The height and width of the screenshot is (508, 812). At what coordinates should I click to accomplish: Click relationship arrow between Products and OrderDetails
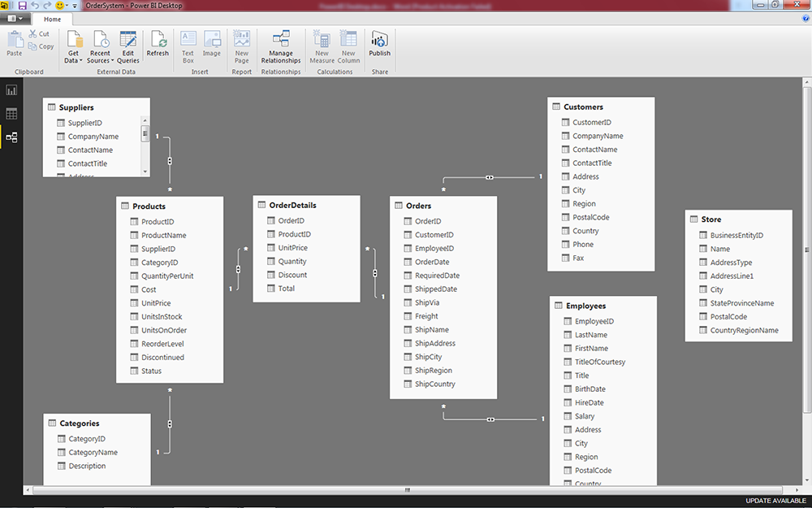(x=238, y=269)
